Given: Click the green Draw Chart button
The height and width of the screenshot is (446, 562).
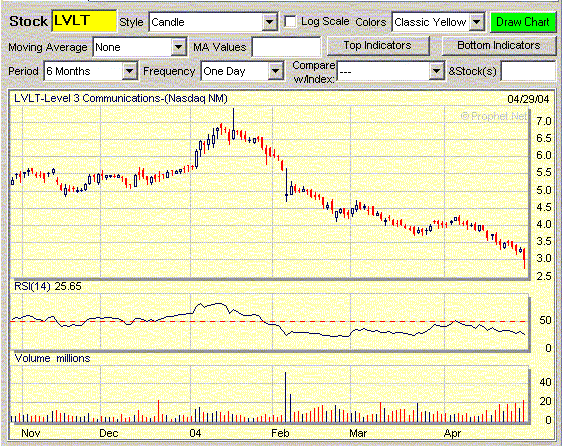Looking at the screenshot, I should click(523, 22).
